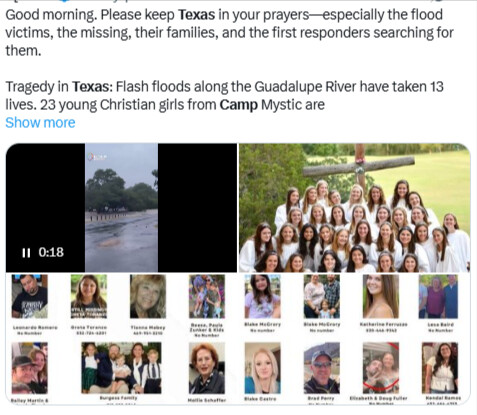The image size is (477, 415).
Task: Select Brad Perry's photo
Action: click(322, 368)
